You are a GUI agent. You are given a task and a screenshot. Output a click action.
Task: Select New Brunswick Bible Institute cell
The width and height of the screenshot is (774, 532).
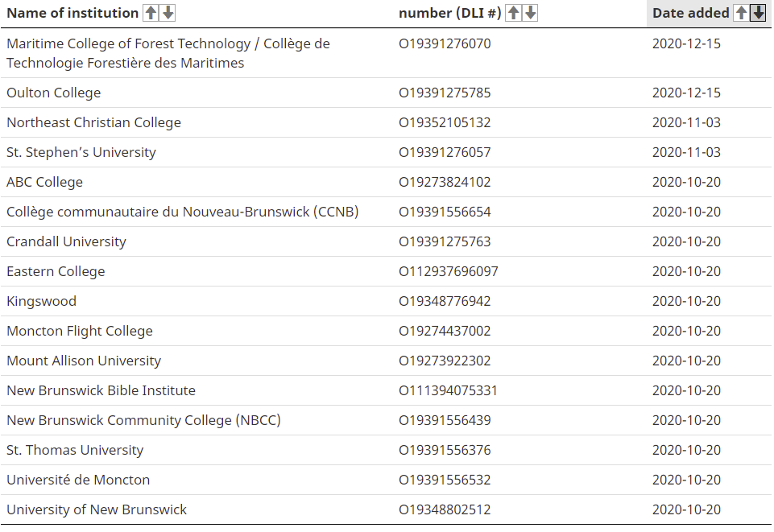click(x=101, y=390)
